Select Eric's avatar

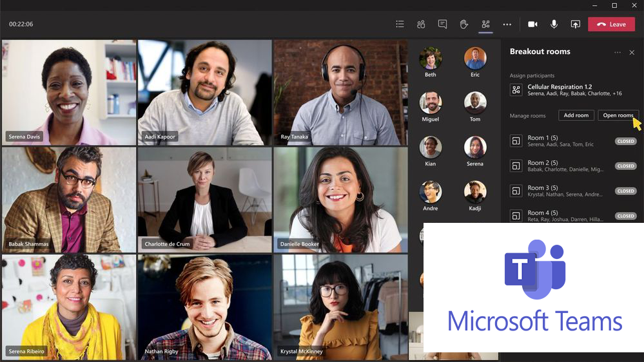[475, 58]
